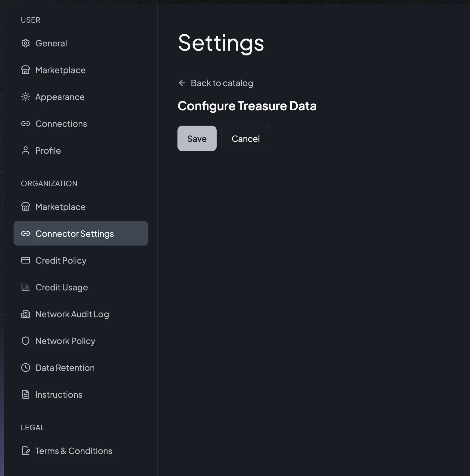Image resolution: width=470 pixels, height=476 pixels.
Task: Click the Configure Treasure Data heading
Action: point(247,106)
